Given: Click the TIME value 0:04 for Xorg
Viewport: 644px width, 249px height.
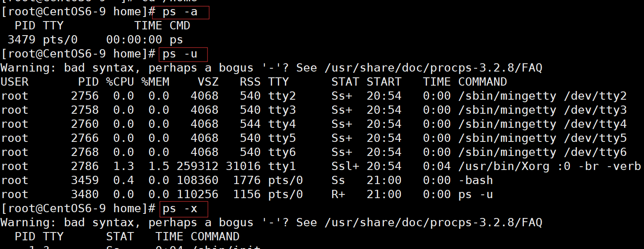Looking at the screenshot, I should point(437,166).
